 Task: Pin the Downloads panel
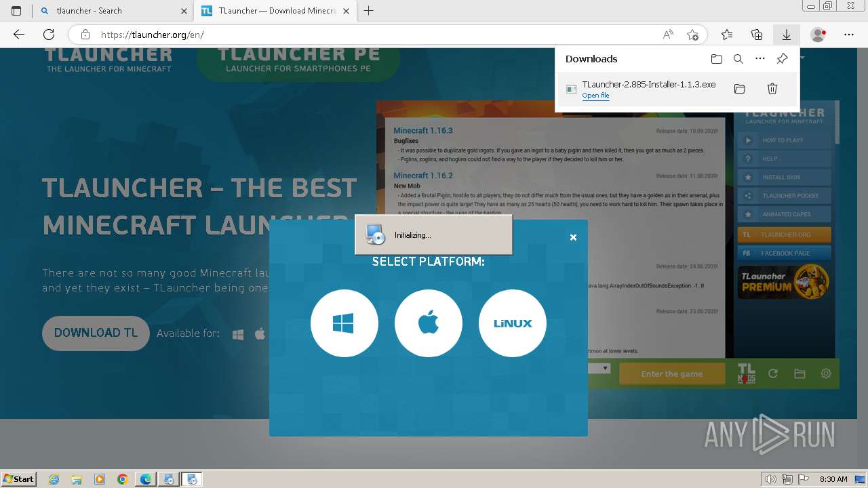782,59
